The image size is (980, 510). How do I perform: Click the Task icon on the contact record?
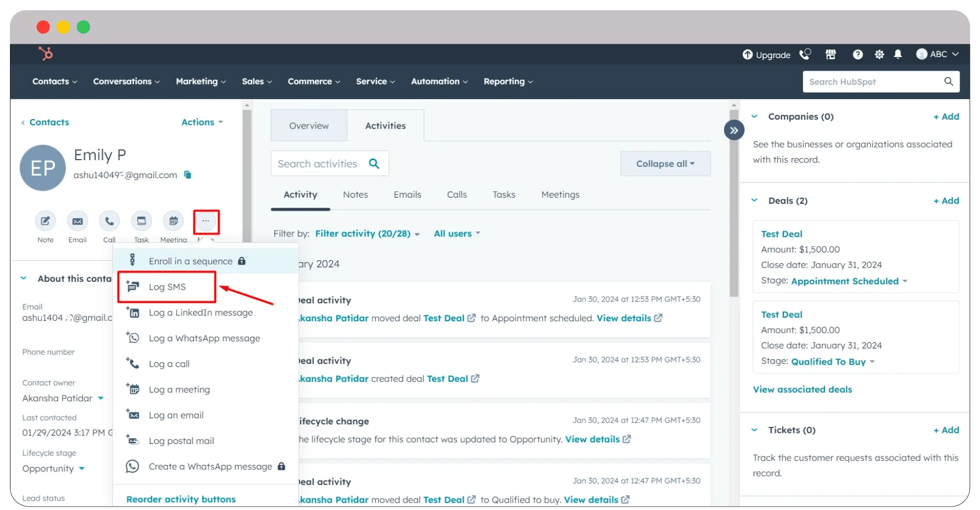click(x=141, y=221)
